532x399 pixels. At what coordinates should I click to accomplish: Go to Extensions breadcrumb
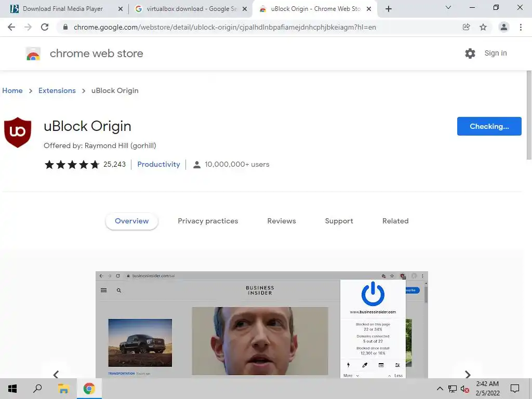coord(57,90)
